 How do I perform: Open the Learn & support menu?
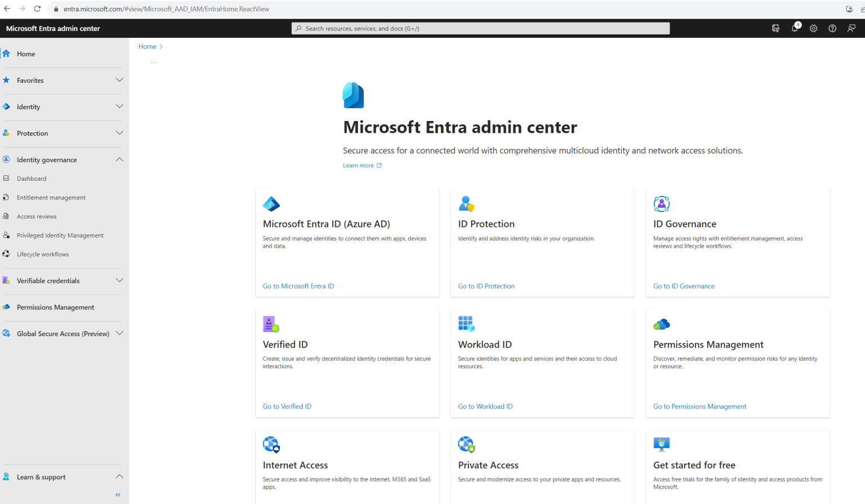[x=41, y=477]
